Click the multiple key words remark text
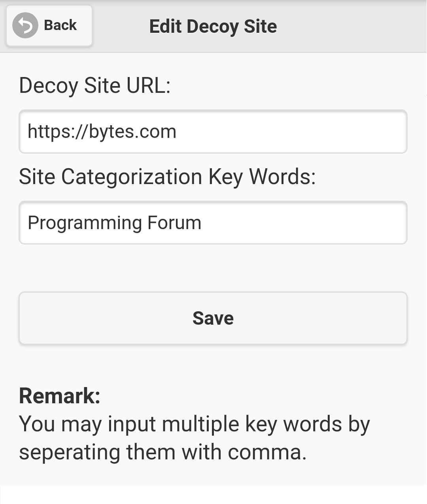Viewport: 427px width, 504px height. point(194,425)
